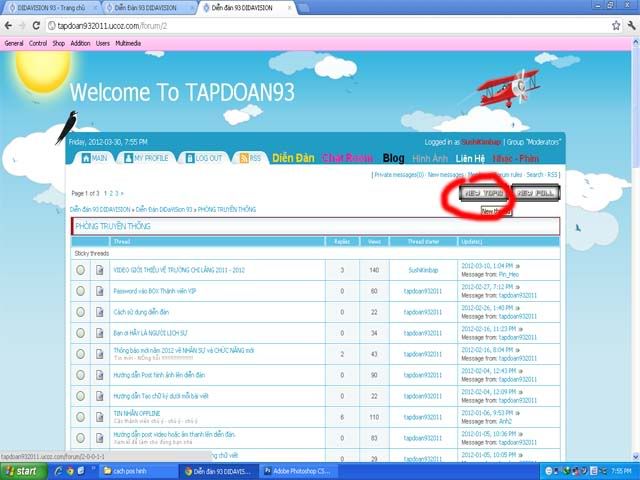Image resolution: width=640 pixels, height=480 pixels.
Task: Open the Addition admin menu
Action: (x=80, y=43)
